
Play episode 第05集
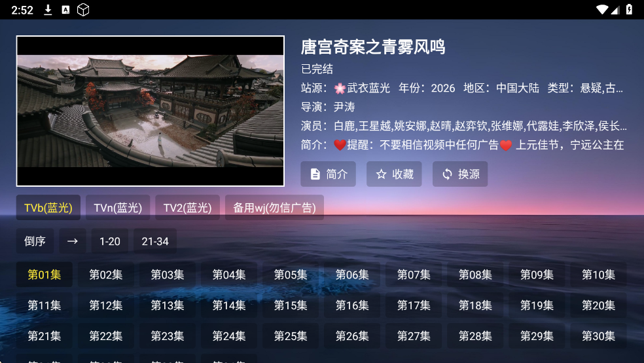(x=291, y=274)
